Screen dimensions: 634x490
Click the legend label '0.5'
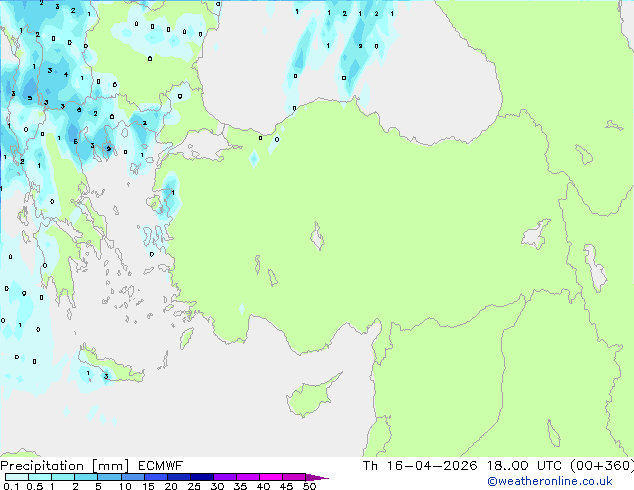click(34, 486)
